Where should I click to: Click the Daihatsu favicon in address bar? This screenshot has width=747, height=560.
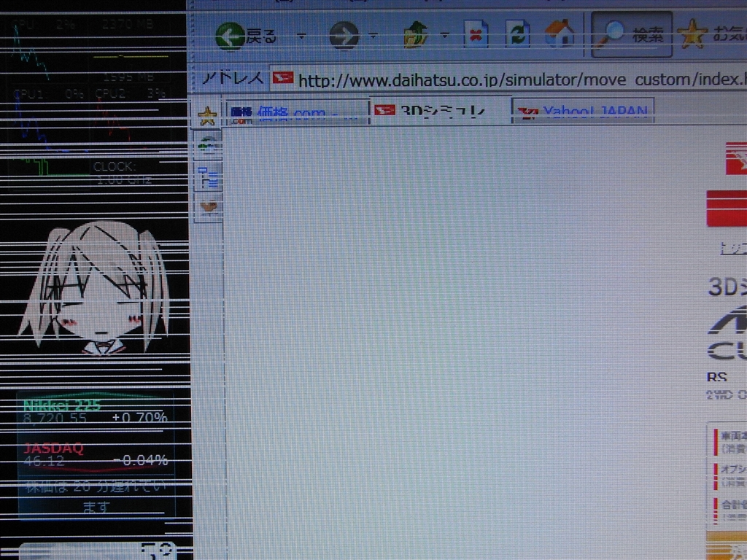pyautogui.click(x=282, y=77)
